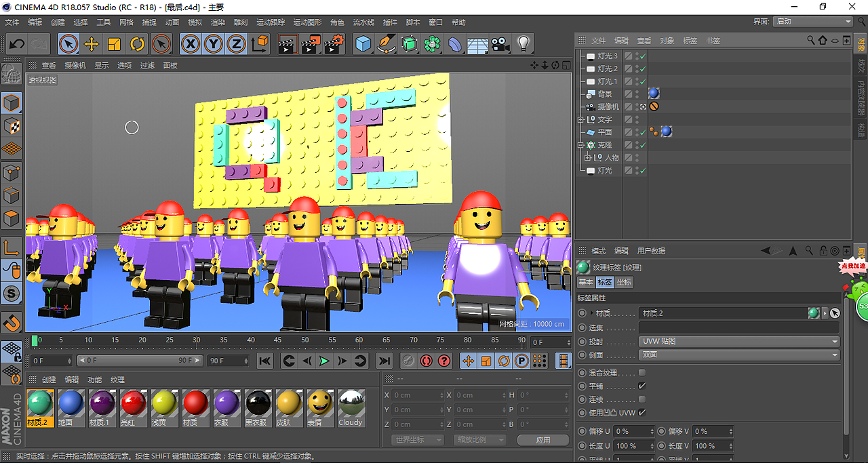The height and width of the screenshot is (463, 868).
Task: Click the coordinate system cube icon
Action: click(x=259, y=45)
